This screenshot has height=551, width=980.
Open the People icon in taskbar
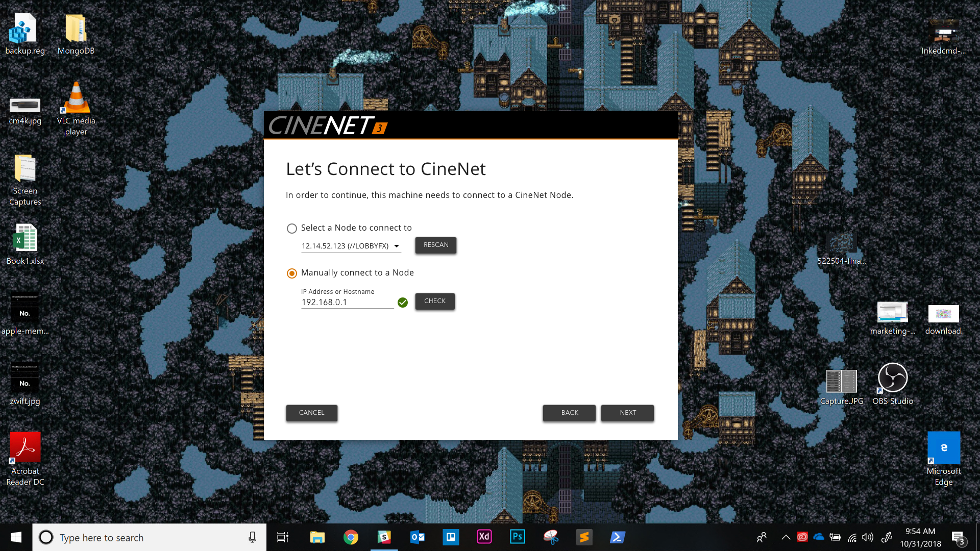[762, 537]
